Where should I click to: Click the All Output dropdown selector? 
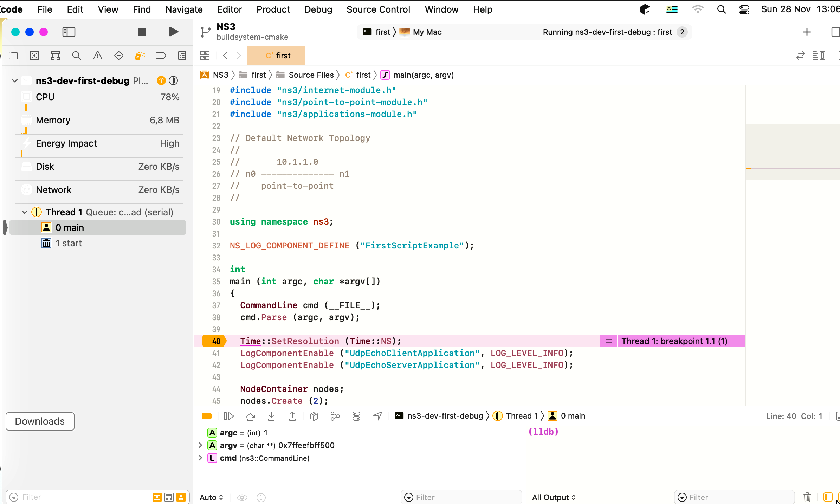(552, 497)
